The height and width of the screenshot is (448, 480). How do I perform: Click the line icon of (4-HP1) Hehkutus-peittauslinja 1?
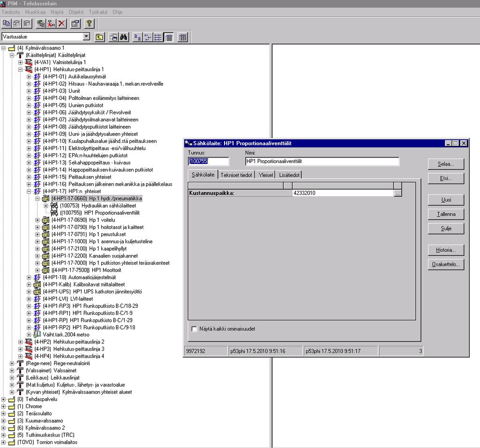point(29,69)
